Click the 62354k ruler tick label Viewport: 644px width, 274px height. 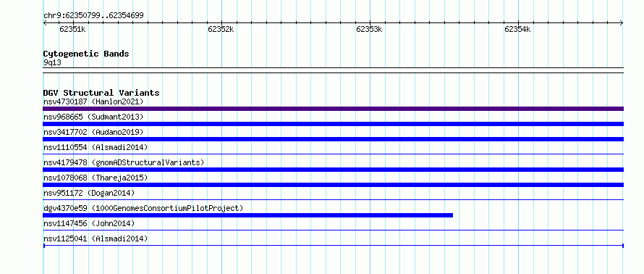[517, 29]
